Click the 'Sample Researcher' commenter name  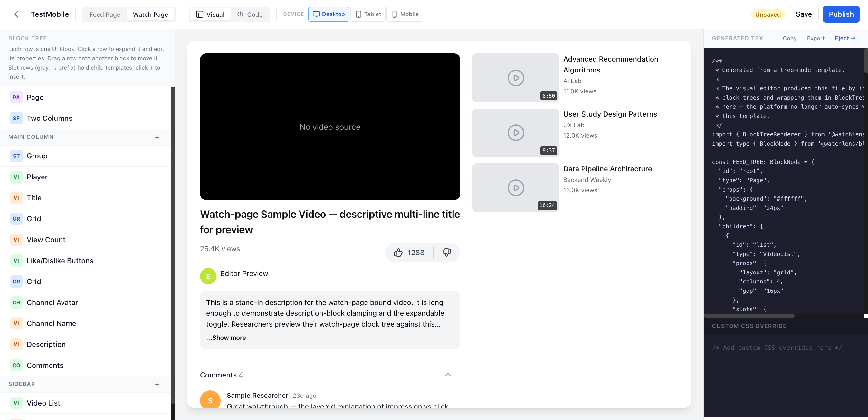257,396
